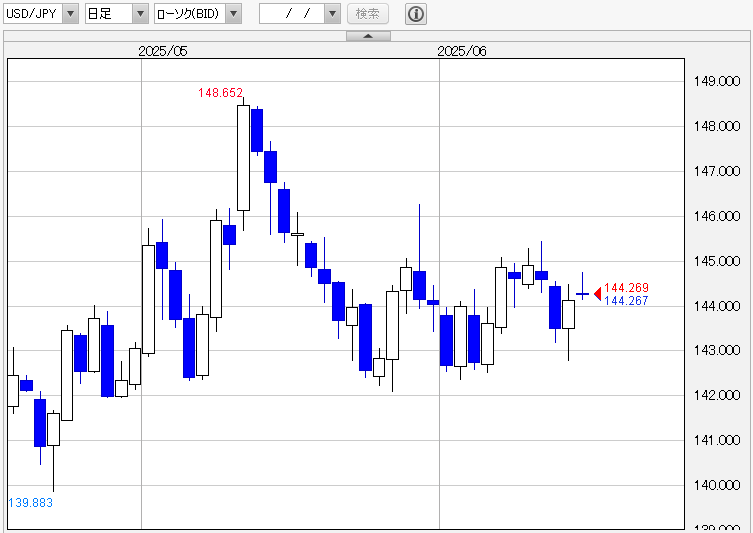753x533 pixels.
Task: Click the 2025/05 date axis label
Action: click(x=163, y=51)
